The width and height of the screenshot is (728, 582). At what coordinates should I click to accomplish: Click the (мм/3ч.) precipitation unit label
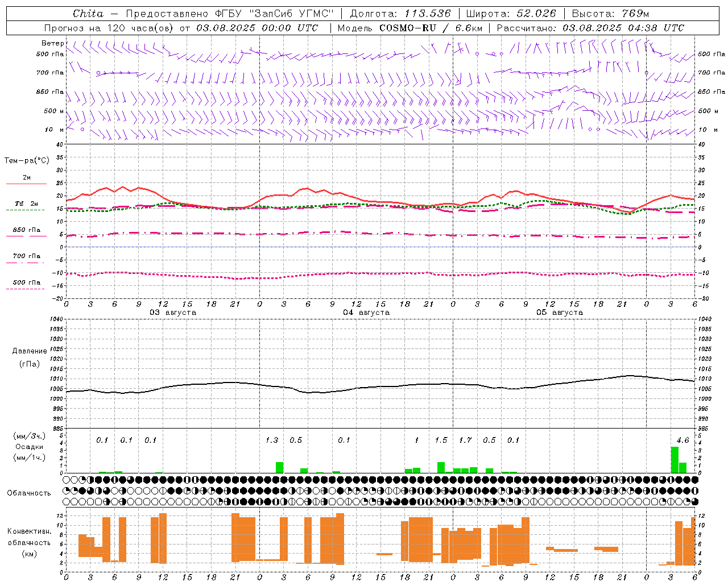click(x=29, y=436)
